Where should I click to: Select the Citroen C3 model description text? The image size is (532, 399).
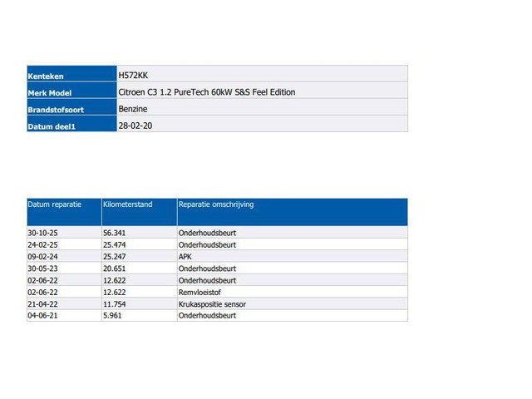(x=207, y=91)
